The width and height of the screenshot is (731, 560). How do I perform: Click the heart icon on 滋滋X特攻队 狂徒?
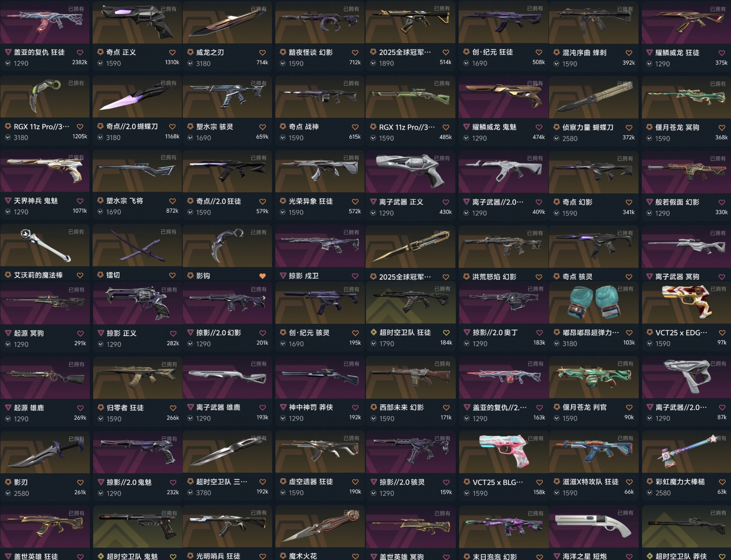(629, 482)
